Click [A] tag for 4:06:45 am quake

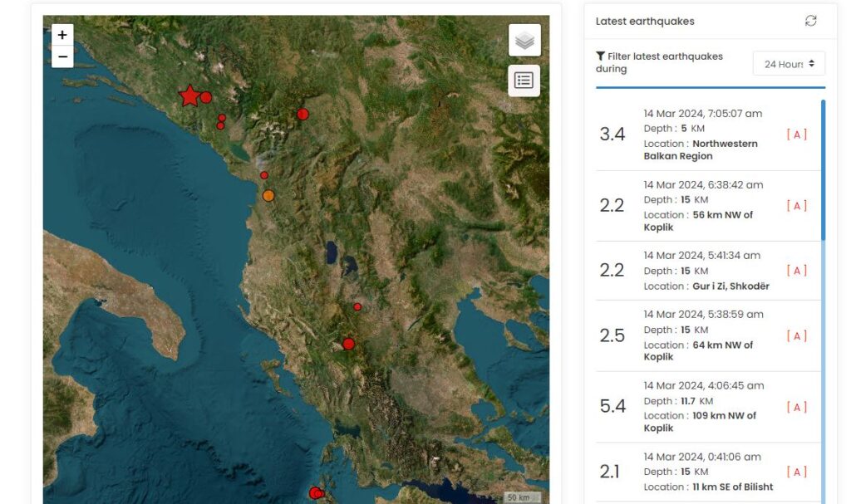pyautogui.click(x=796, y=407)
